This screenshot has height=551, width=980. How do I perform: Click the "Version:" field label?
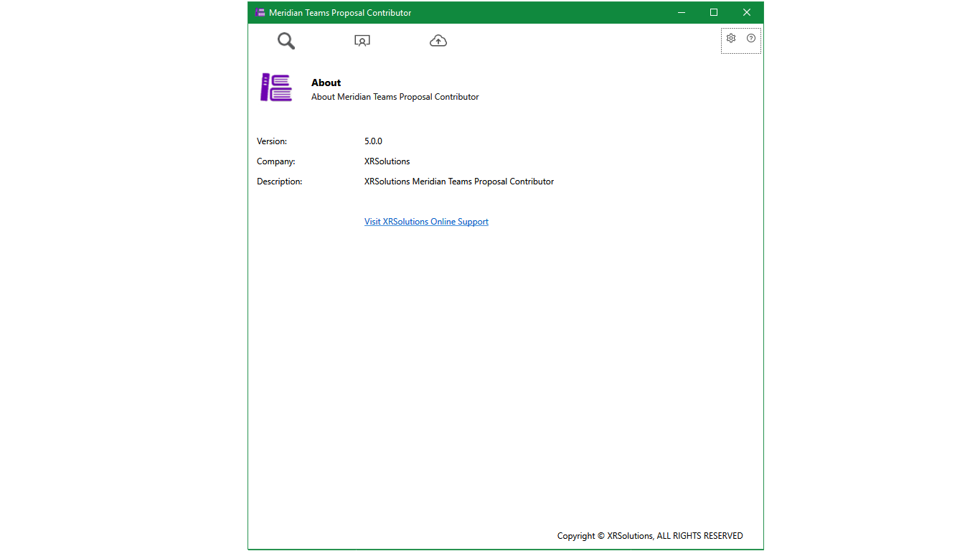pos(272,141)
